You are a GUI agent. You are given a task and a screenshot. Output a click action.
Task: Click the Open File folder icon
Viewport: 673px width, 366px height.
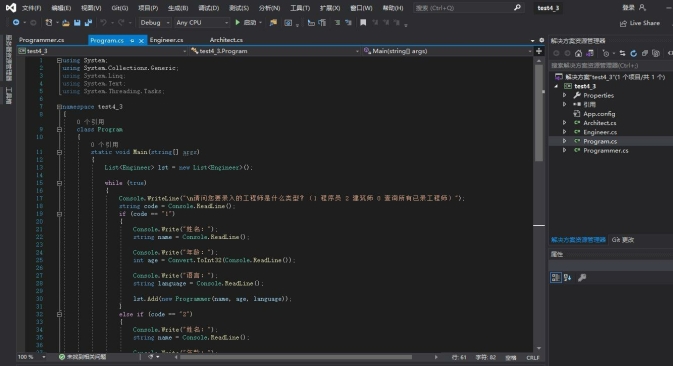(x=66, y=23)
